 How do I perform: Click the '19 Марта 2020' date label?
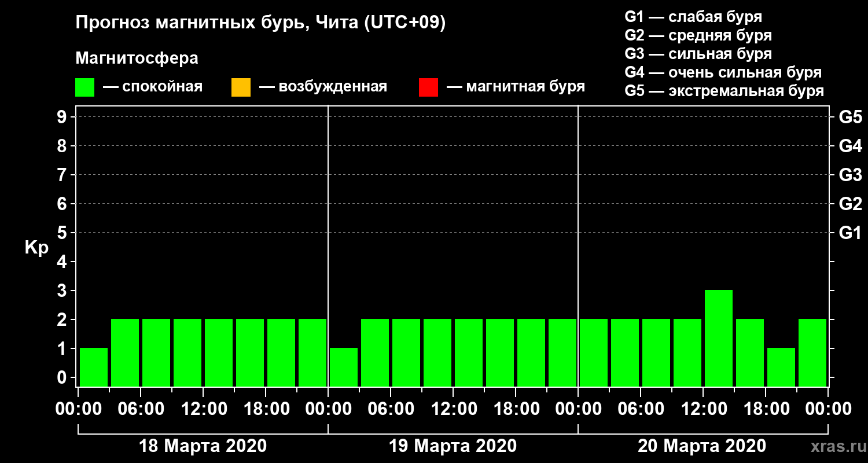point(453,446)
